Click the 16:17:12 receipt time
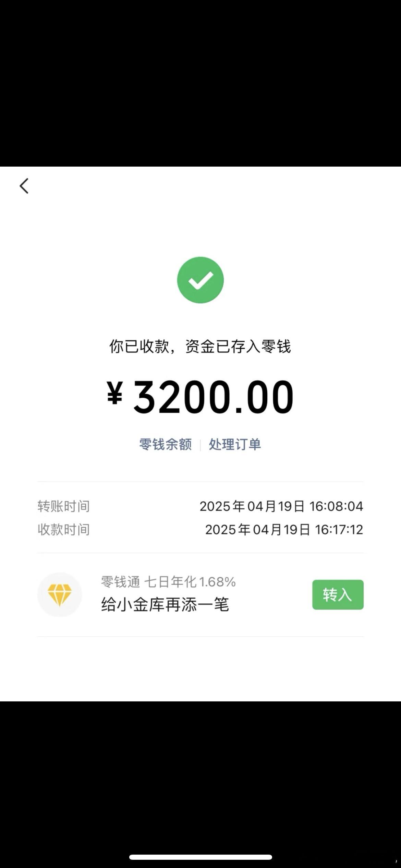 [x=339, y=530]
